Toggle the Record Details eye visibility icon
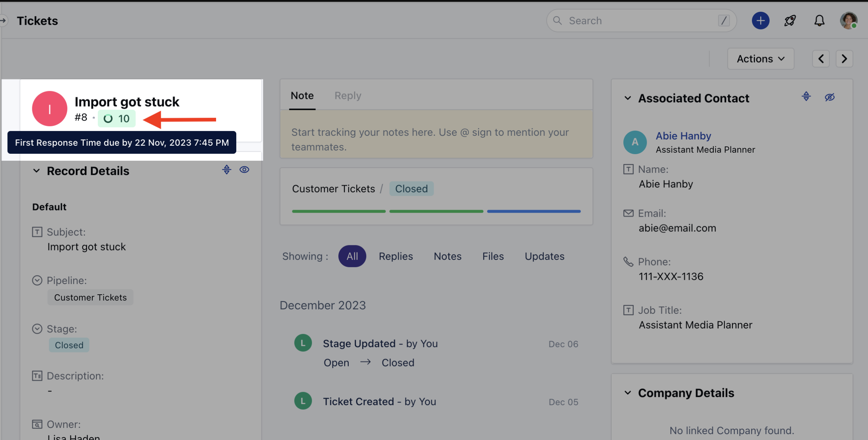Viewport: 868px width, 440px height. [244, 170]
